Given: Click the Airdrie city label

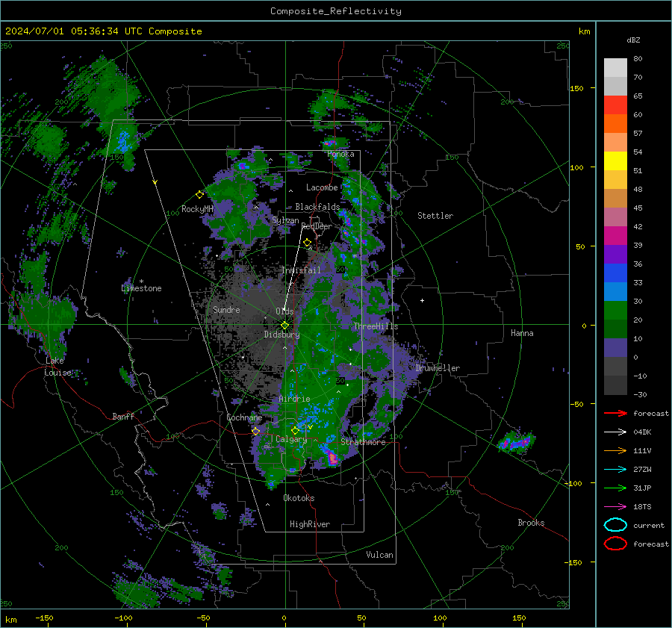Looking at the screenshot, I should [x=294, y=399].
